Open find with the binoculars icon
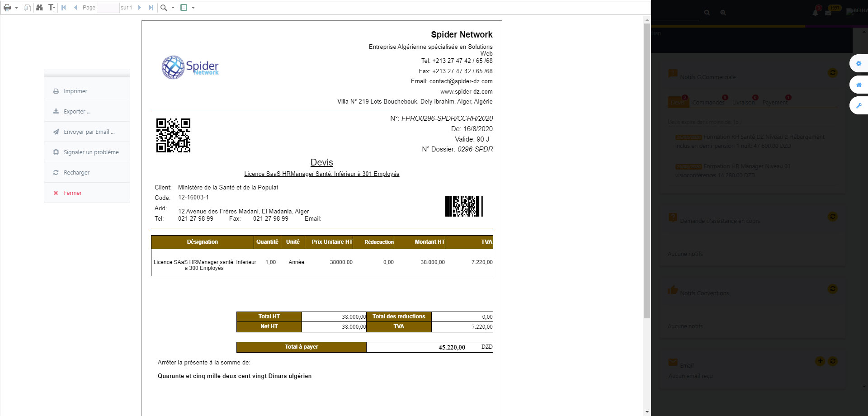 click(x=40, y=8)
